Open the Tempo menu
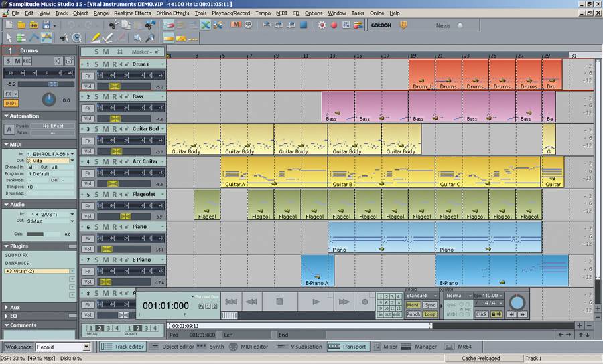Image resolution: width=603 pixels, height=364 pixels. 263,13
